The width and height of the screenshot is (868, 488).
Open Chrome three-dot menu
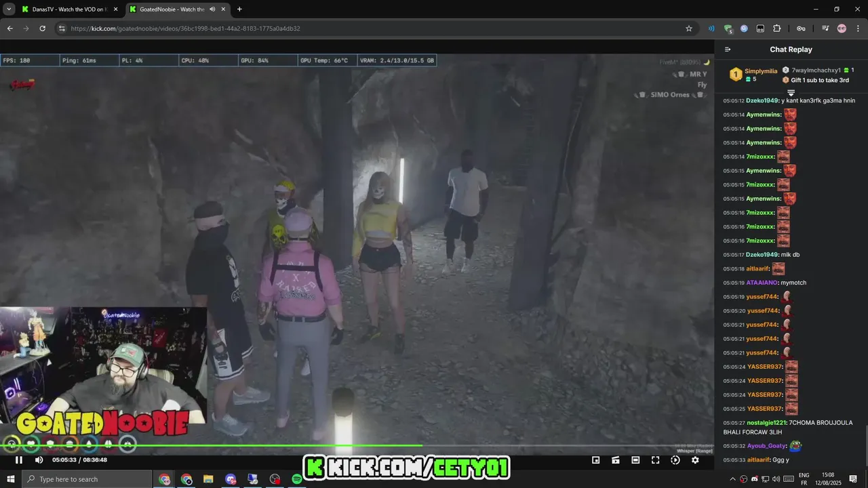858,28
